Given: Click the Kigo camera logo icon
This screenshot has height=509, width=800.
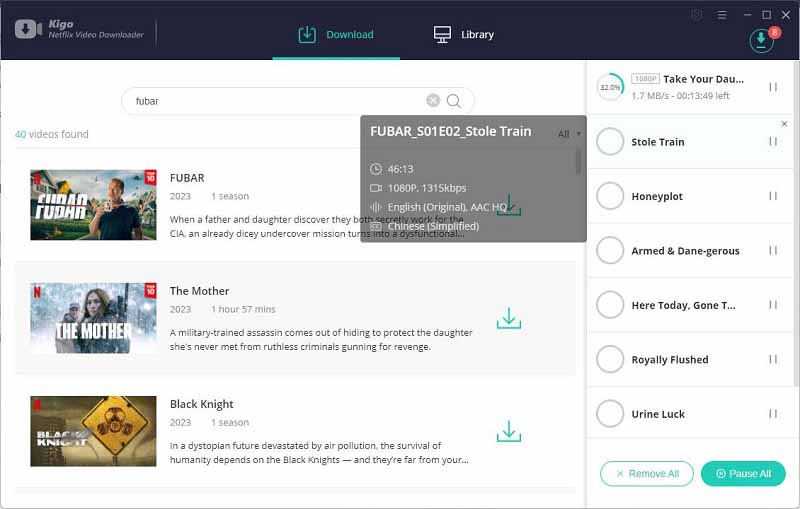Looking at the screenshot, I should (x=28, y=29).
